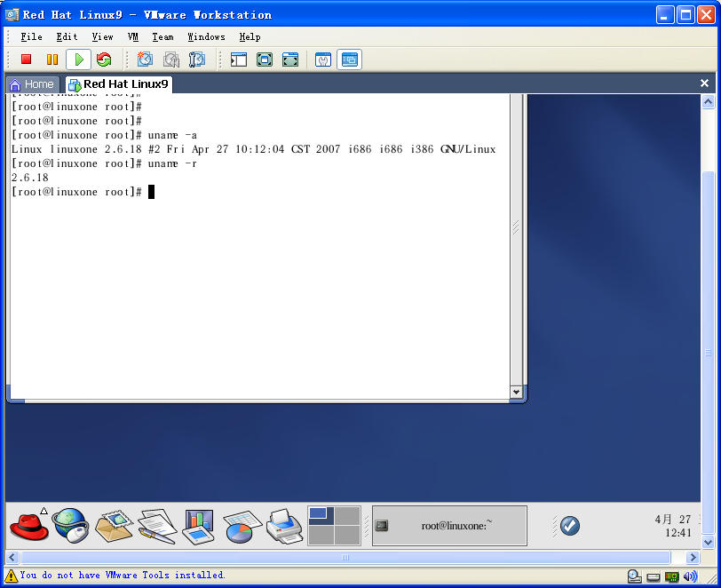Launch the web browser globe icon
The width and height of the screenshot is (721, 588).
coord(71,526)
